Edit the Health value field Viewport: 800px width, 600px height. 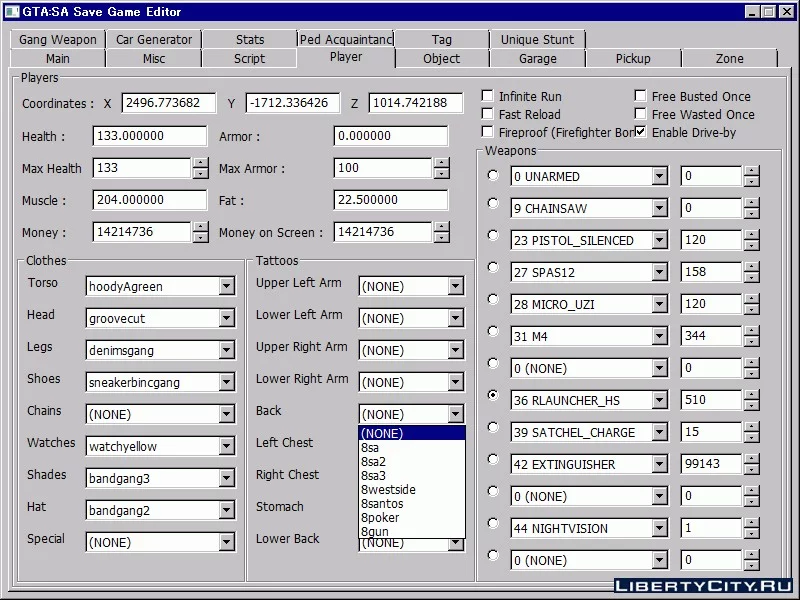coord(150,136)
